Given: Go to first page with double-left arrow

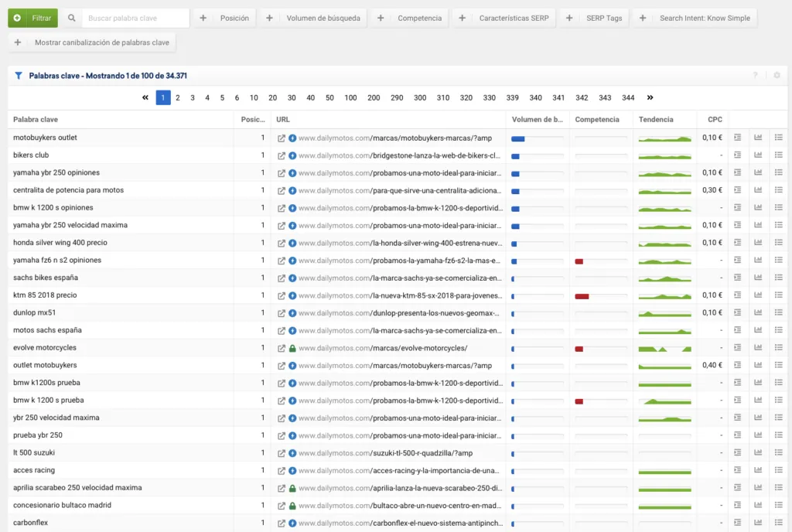Looking at the screenshot, I should click(145, 97).
